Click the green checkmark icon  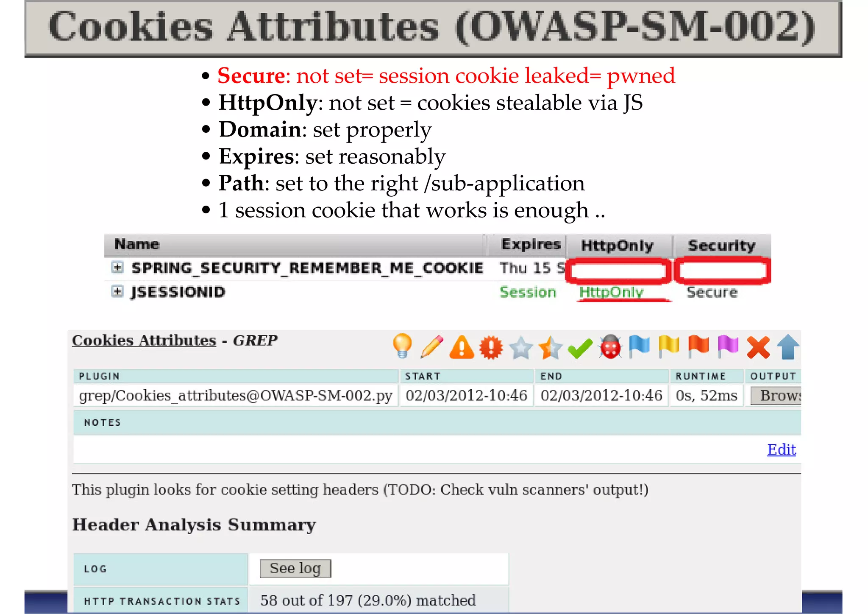point(580,349)
